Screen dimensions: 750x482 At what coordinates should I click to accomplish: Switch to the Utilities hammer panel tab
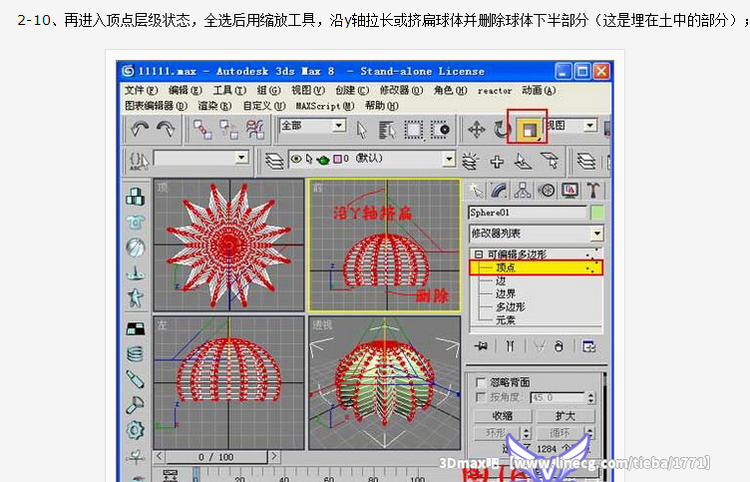[x=593, y=190]
